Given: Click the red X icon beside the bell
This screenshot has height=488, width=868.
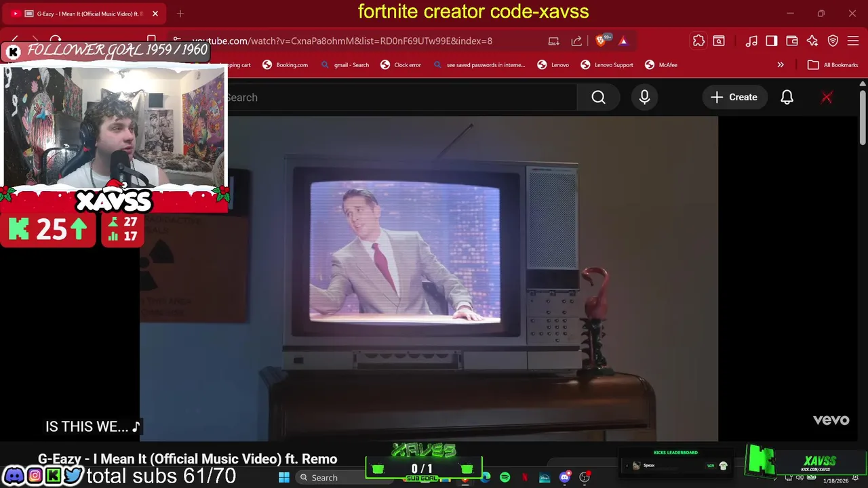Looking at the screenshot, I should [x=827, y=98].
